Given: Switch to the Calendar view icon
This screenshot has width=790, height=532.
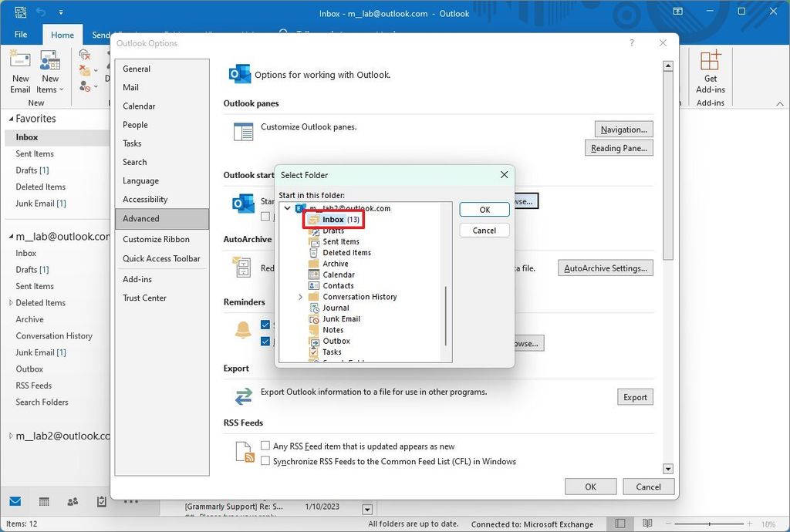Looking at the screenshot, I should [44, 501].
